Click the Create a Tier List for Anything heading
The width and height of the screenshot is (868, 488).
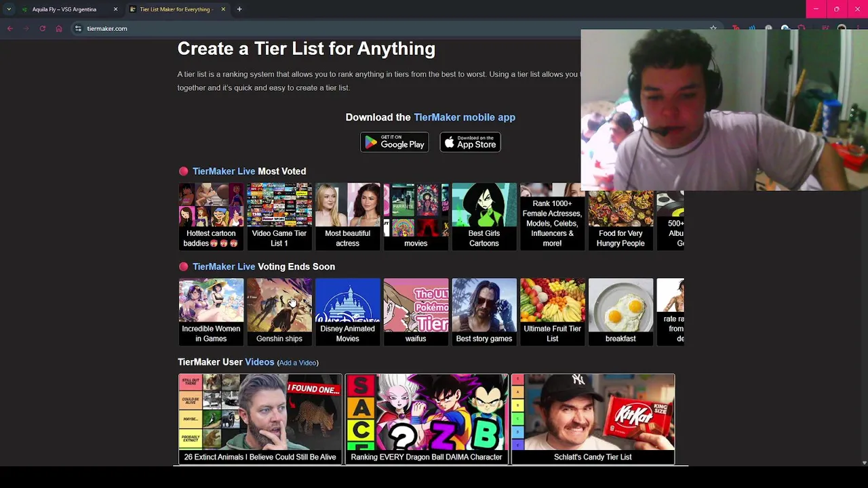(x=307, y=49)
